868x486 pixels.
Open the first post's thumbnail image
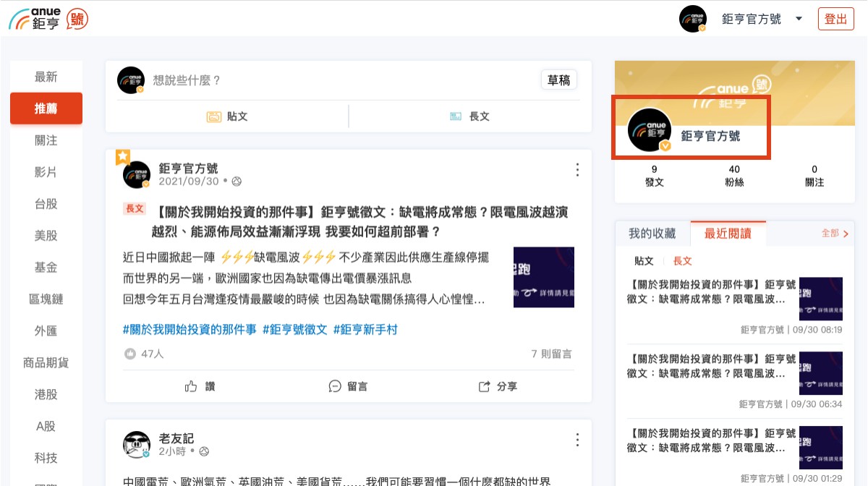543,277
